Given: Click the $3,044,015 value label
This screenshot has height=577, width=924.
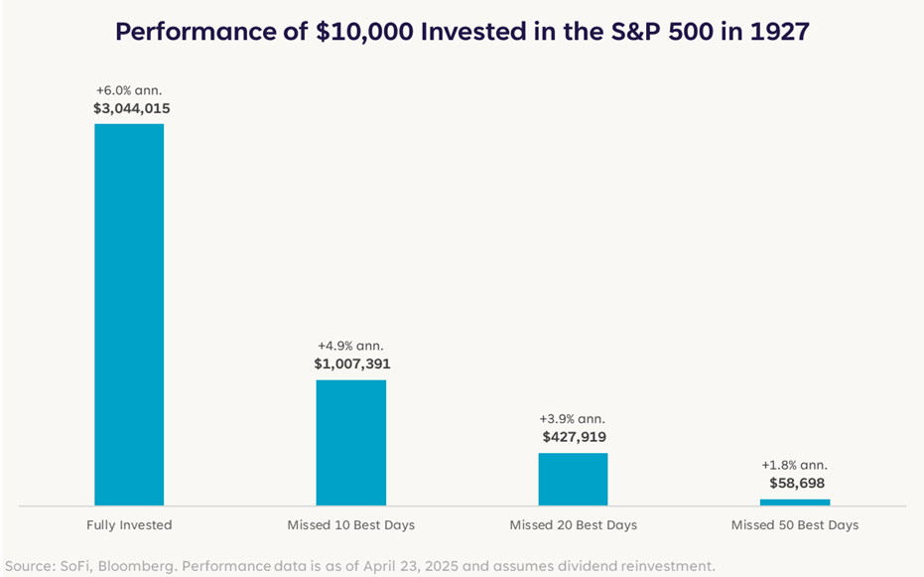Looking at the screenshot, I should (132, 109).
